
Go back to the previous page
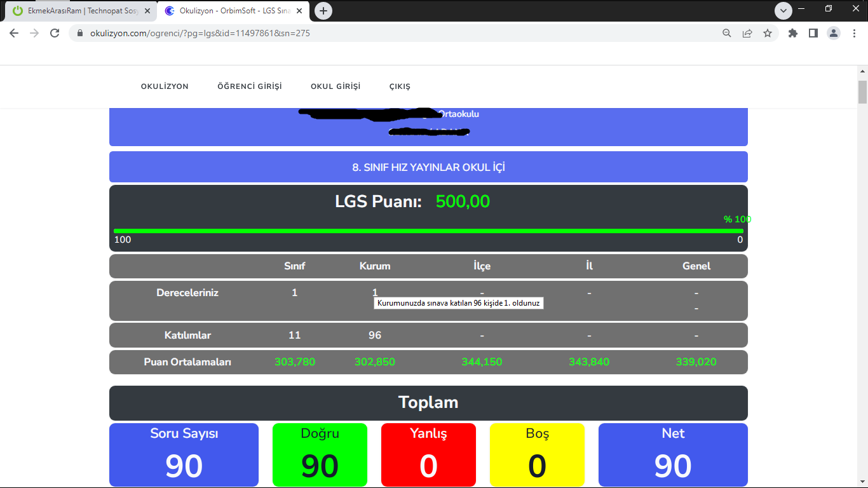(14, 33)
